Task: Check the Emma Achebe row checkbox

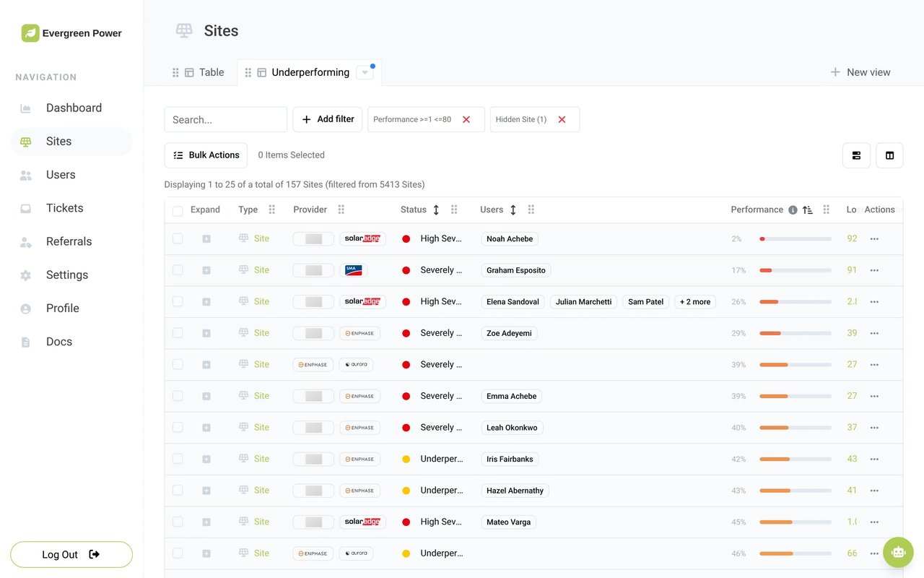Action: click(178, 396)
